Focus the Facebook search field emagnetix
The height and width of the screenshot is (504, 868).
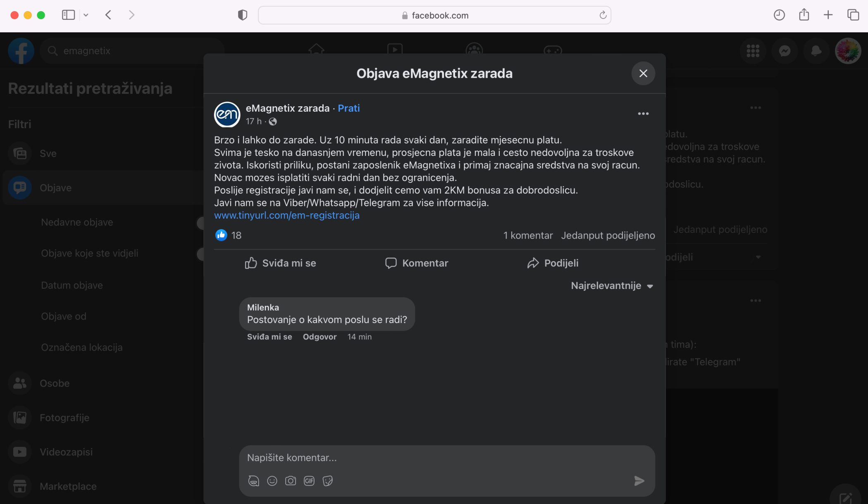132,51
